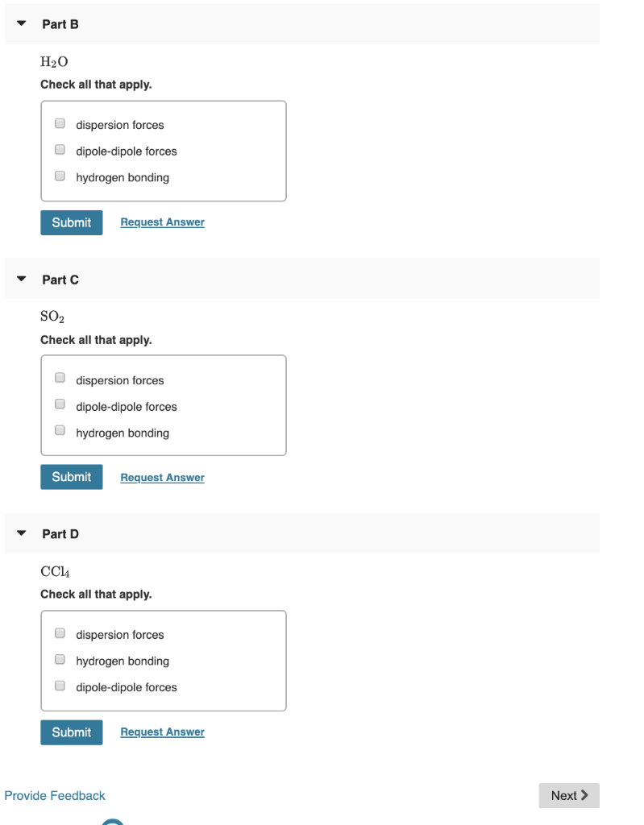Image resolution: width=644 pixels, height=825 pixels.
Task: Check "dispersion forces" for SO₂
Action: point(60,377)
